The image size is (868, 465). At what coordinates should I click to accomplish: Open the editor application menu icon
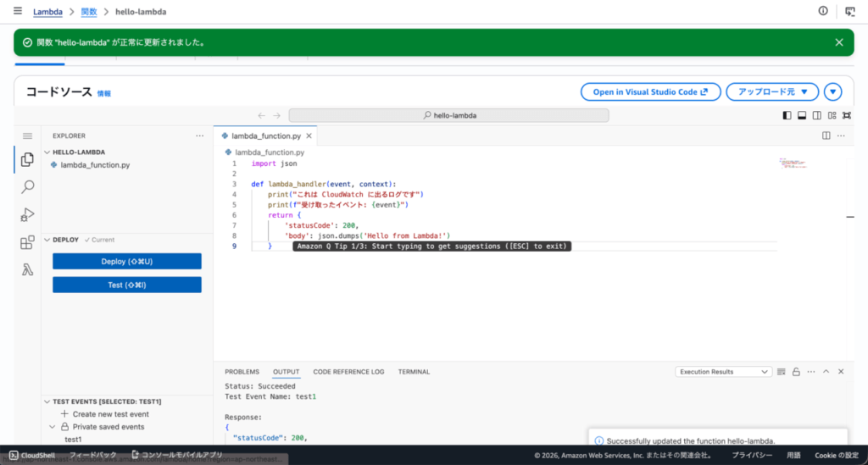pyautogui.click(x=27, y=136)
